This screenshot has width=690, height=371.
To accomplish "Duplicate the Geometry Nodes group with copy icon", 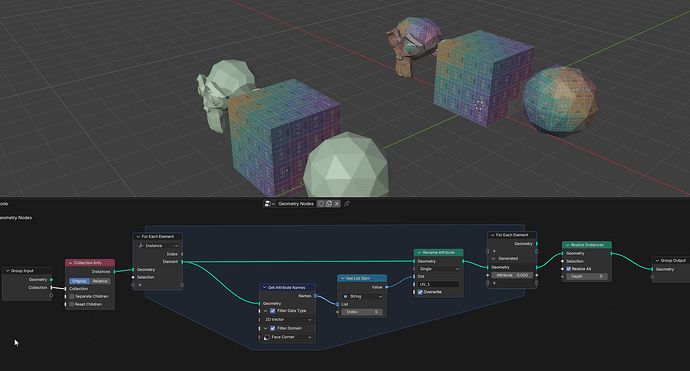I will pos(329,204).
